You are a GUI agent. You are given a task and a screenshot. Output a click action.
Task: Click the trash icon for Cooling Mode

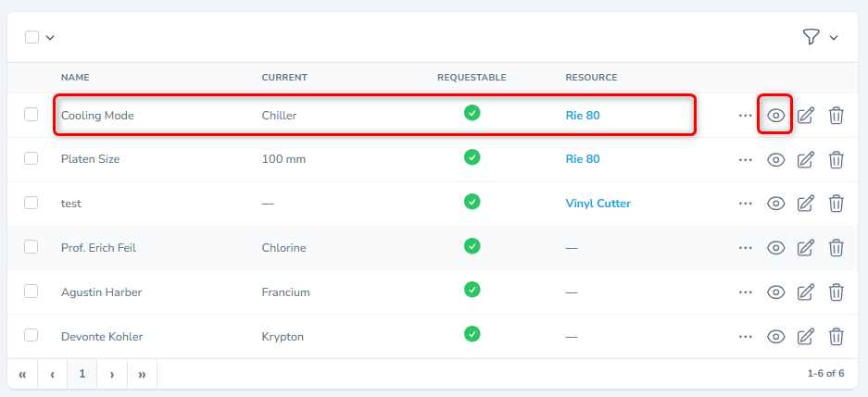pyautogui.click(x=836, y=115)
